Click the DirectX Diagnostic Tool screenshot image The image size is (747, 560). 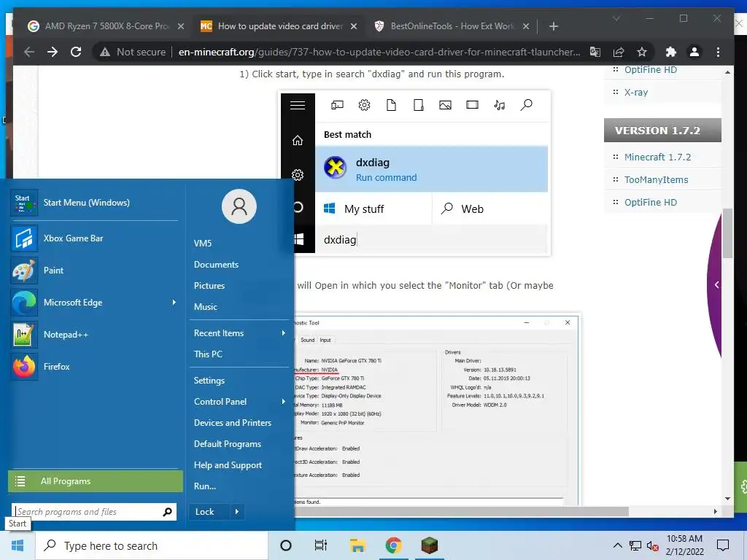tap(438, 410)
